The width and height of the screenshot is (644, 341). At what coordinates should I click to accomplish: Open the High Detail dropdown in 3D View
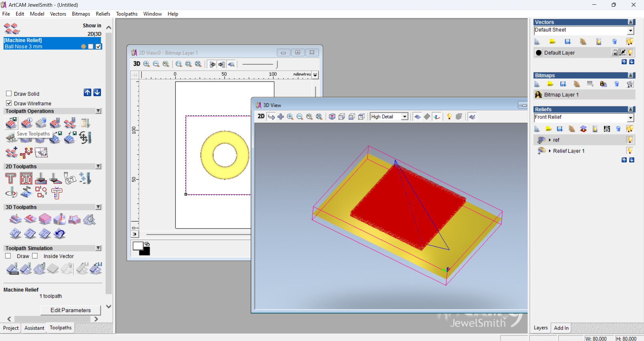(405, 116)
